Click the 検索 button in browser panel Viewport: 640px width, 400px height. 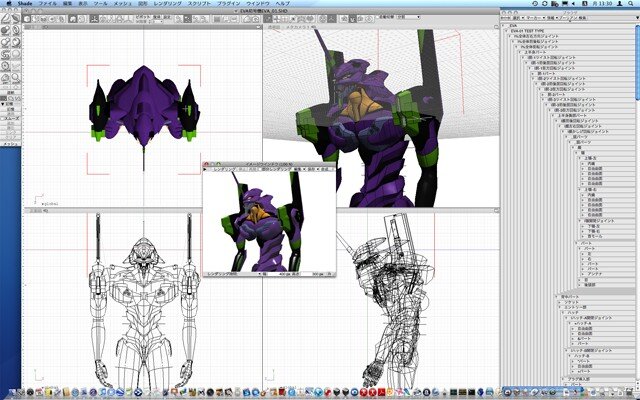coord(582,18)
